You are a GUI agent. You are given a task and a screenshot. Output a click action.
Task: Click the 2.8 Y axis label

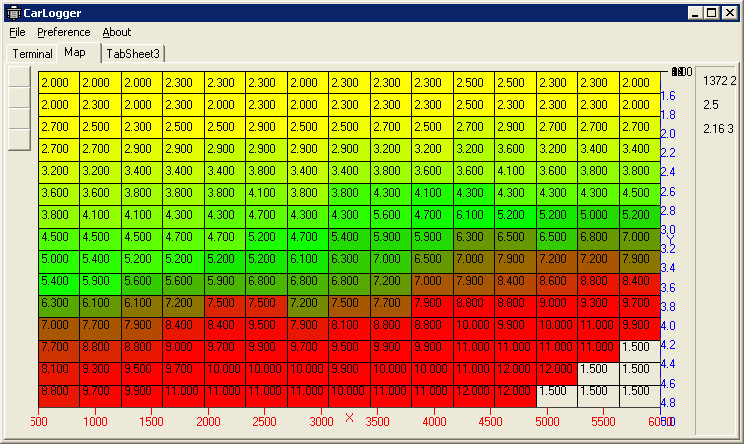click(668, 211)
